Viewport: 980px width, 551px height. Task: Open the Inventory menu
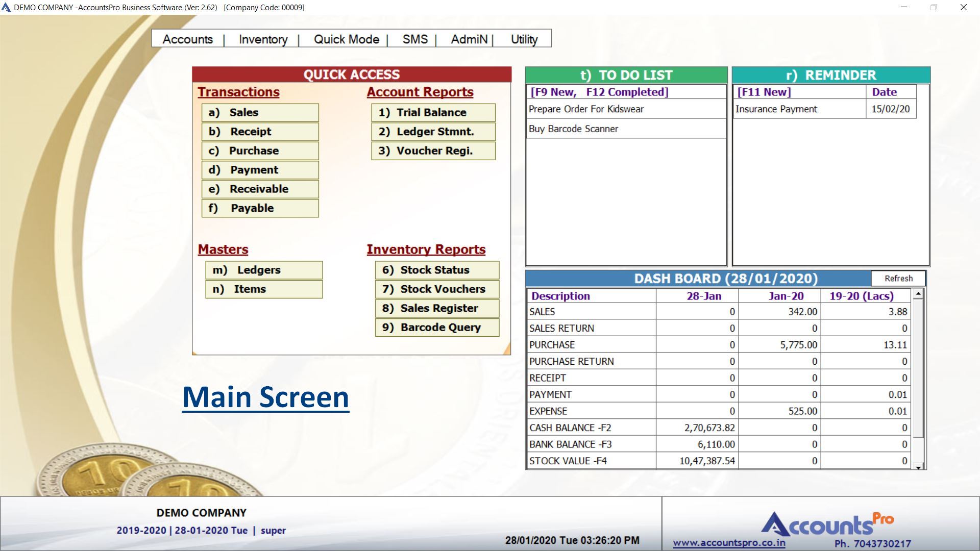point(263,39)
